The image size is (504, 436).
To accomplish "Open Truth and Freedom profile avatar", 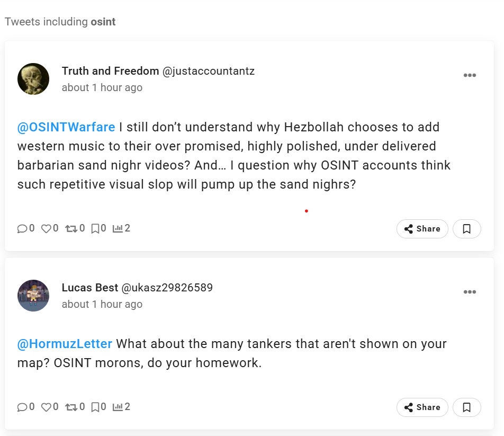I will click(33, 79).
